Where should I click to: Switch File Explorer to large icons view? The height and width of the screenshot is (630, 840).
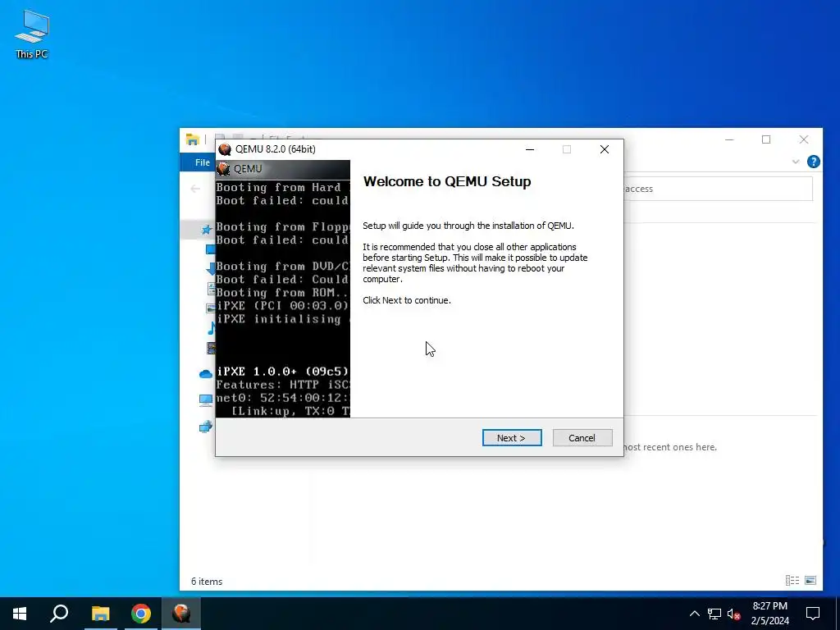click(810, 580)
